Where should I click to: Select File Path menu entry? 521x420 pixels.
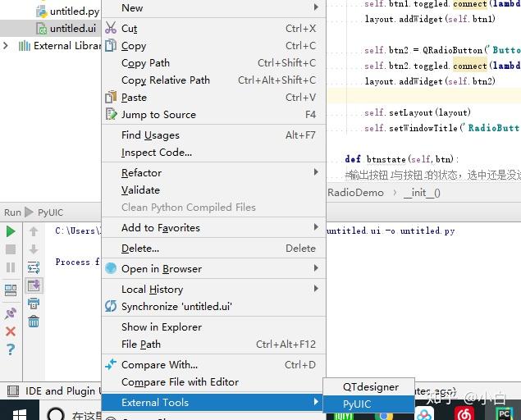(213, 345)
